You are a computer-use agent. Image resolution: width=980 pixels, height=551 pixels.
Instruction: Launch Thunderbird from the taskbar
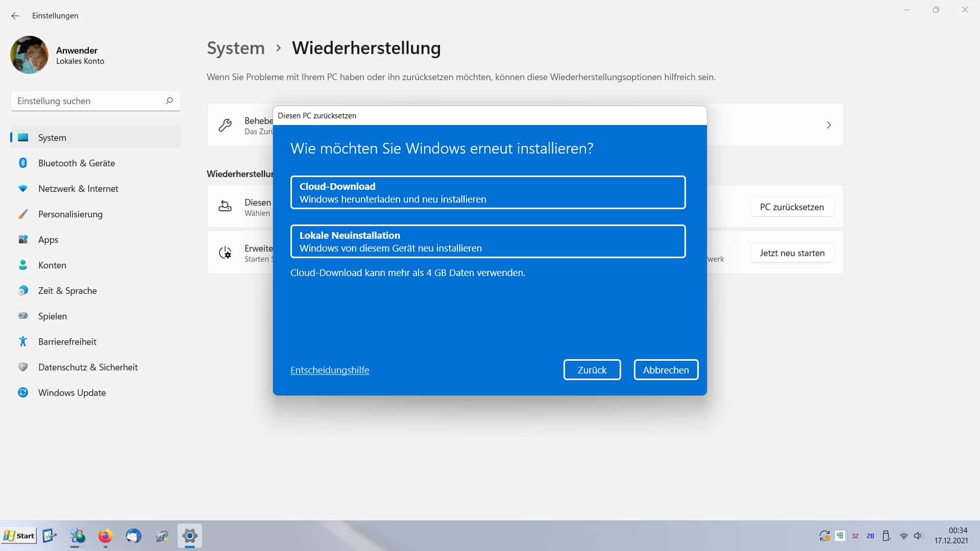133,536
